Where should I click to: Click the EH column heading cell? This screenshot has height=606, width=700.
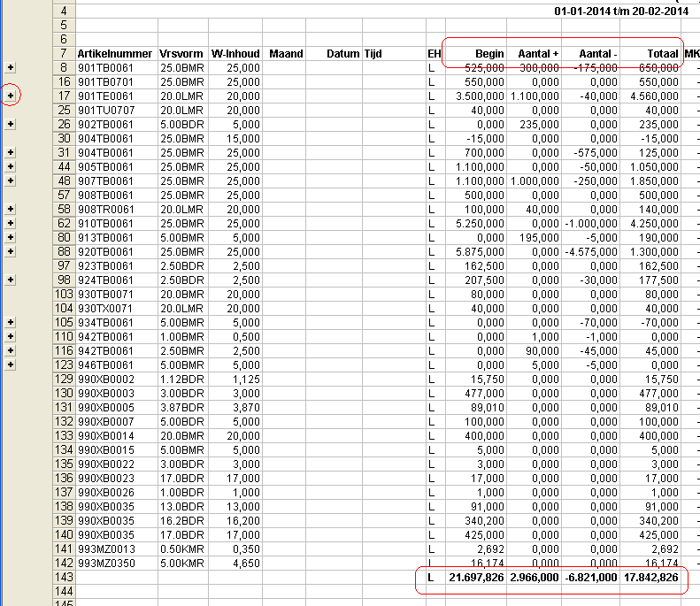[435, 54]
